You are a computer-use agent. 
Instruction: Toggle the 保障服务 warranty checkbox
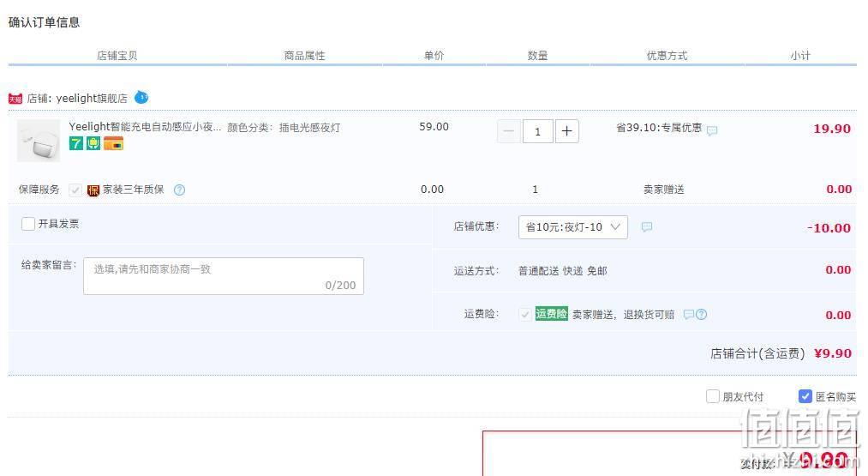(x=75, y=190)
